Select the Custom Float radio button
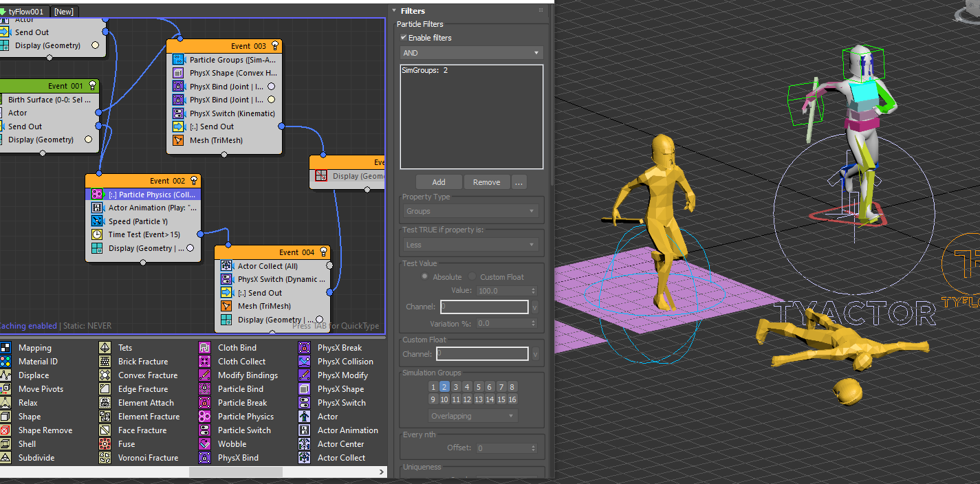The image size is (980, 484). pyautogui.click(x=472, y=277)
